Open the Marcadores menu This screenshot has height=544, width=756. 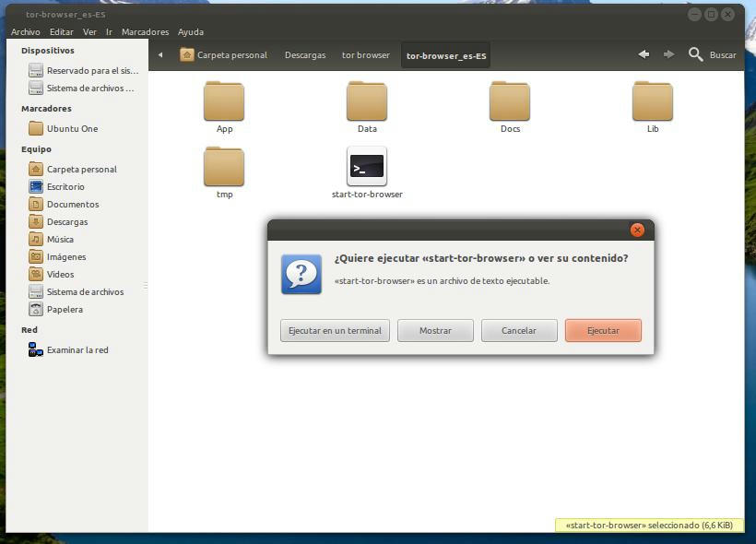coord(145,32)
